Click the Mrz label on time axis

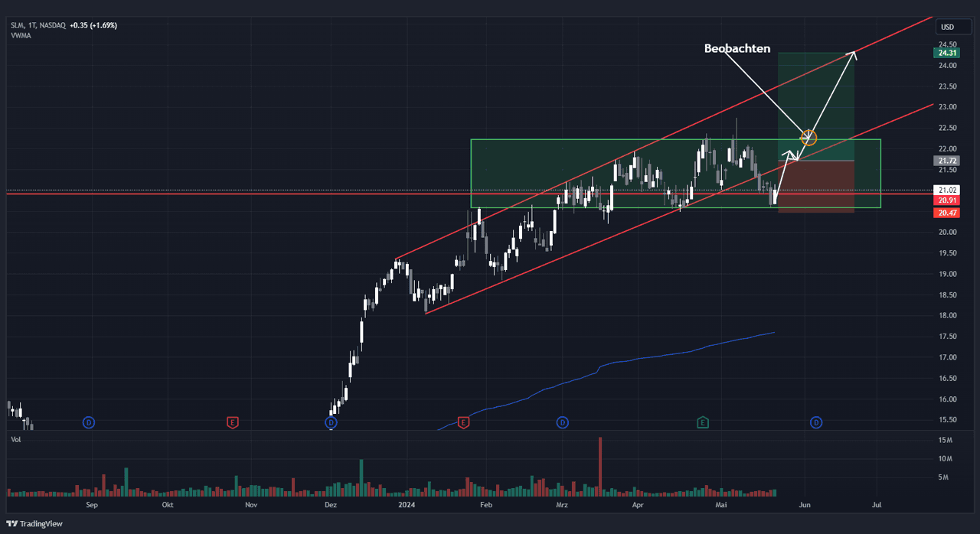pyautogui.click(x=562, y=505)
